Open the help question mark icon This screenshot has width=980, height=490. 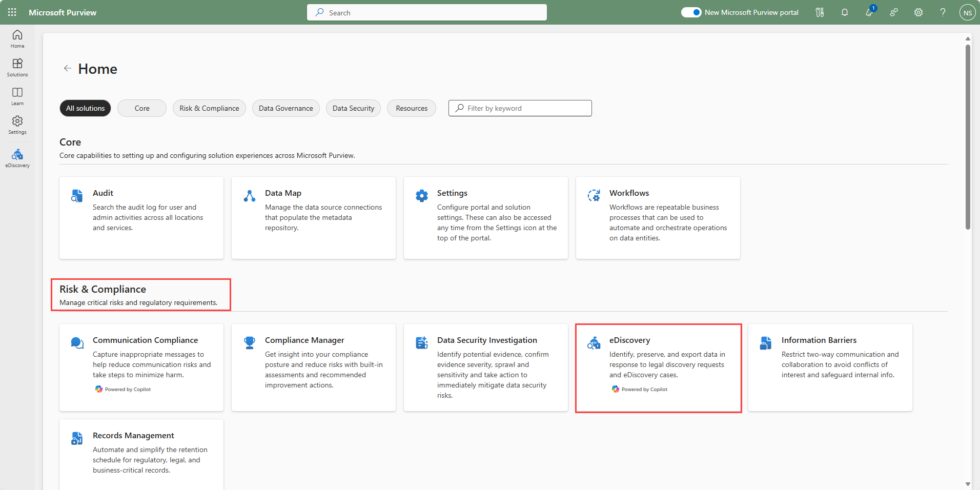tap(943, 12)
